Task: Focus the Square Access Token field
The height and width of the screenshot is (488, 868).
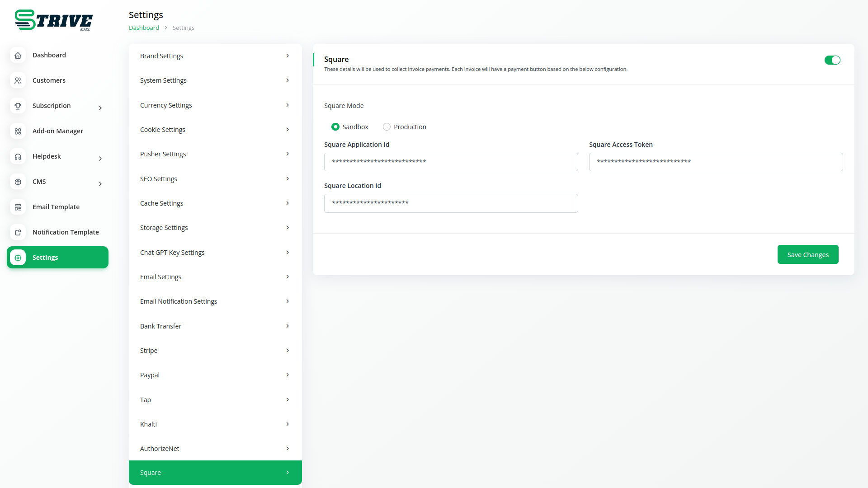Action: click(x=716, y=162)
